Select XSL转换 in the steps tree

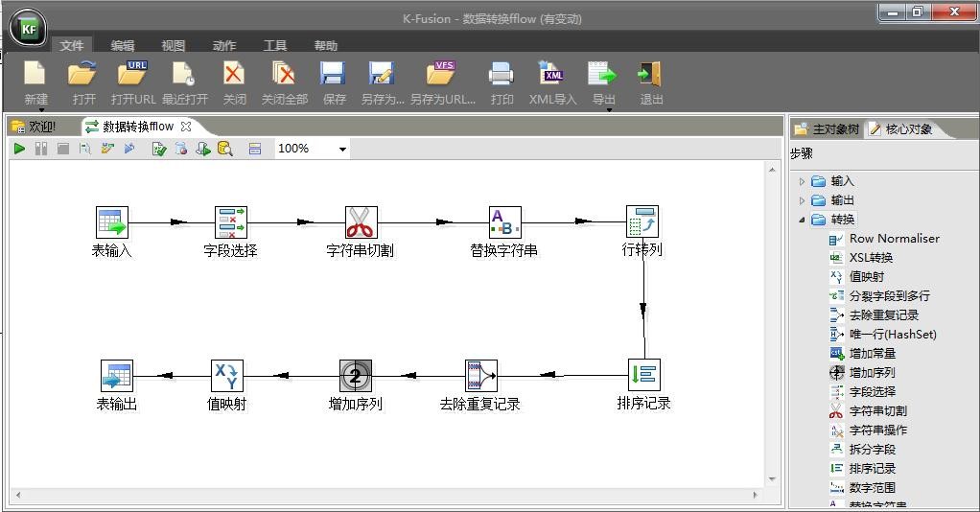tap(871, 258)
